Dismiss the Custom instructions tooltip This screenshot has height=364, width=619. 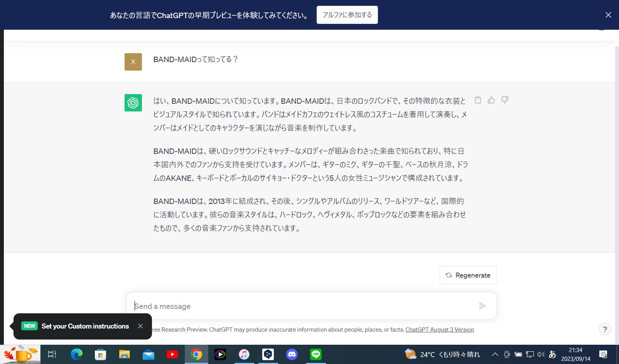coord(140,326)
